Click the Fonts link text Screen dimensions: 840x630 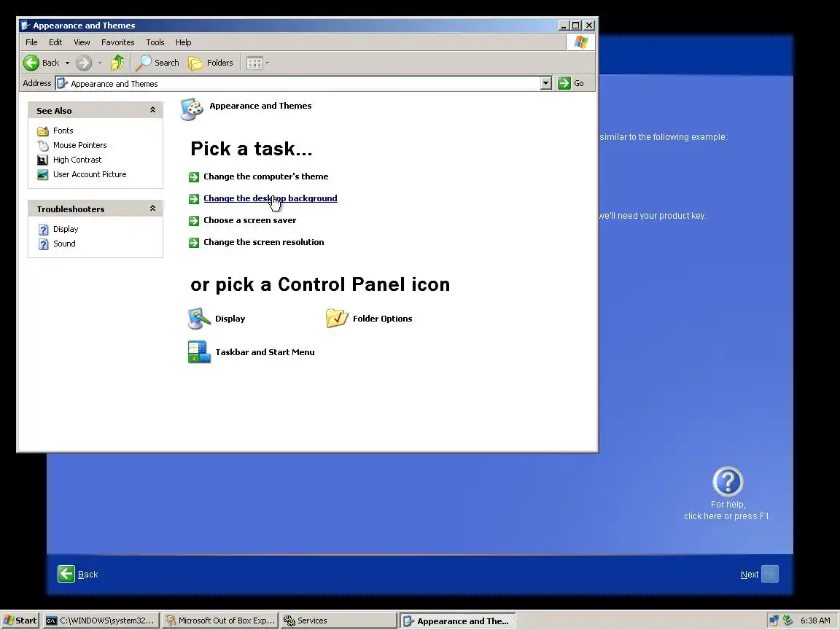[63, 131]
